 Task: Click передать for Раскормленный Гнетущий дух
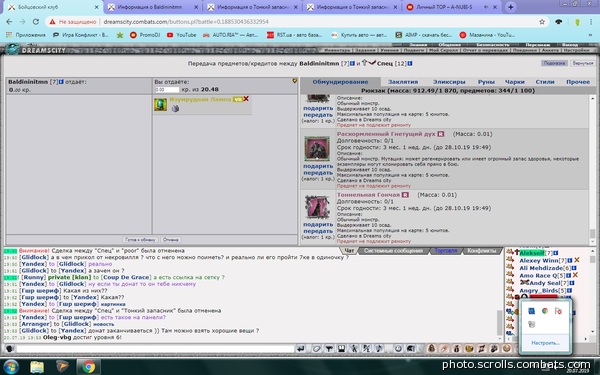(318, 173)
